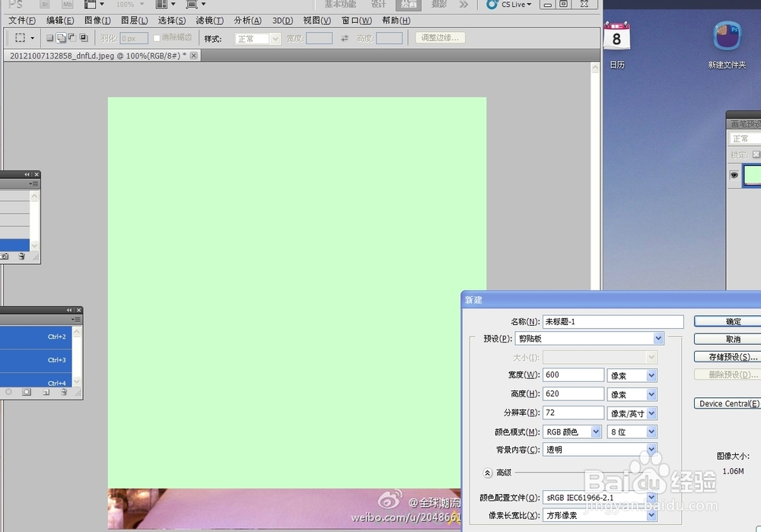The height and width of the screenshot is (532, 761).
Task: Click channel row with Ctrl+2 shortcut
Action: [36, 337]
